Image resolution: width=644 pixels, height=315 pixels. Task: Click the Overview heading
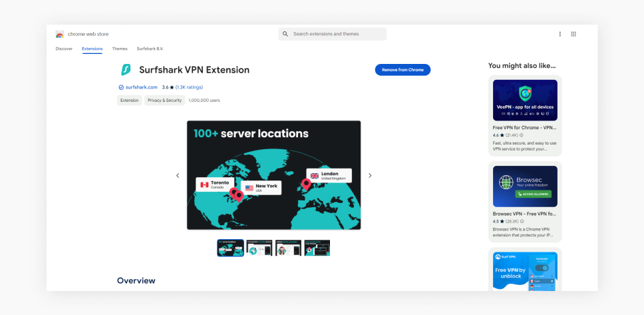tap(136, 280)
